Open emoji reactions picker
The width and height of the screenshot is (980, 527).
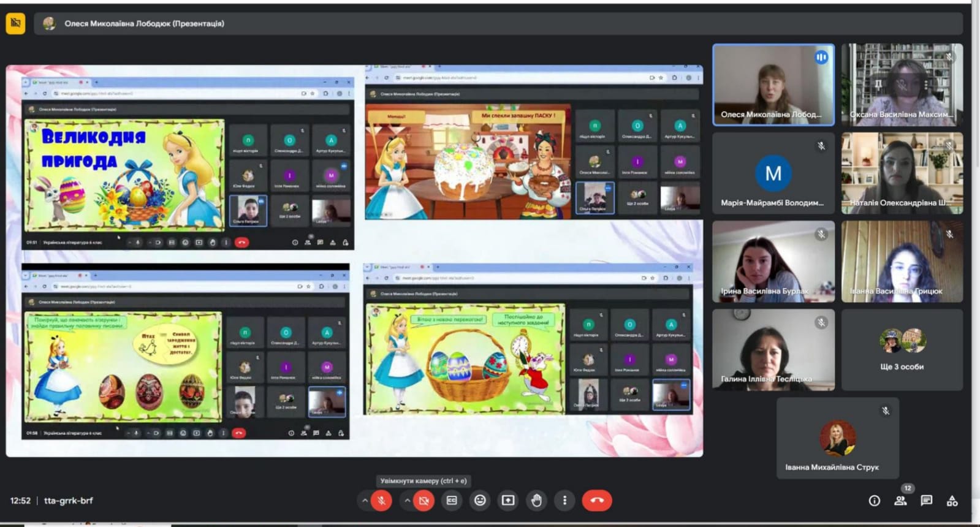480,501
